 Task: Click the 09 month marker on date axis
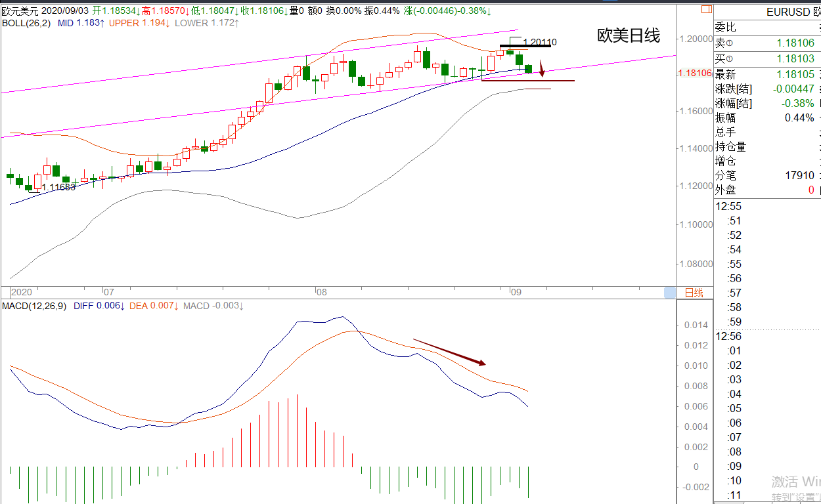click(516, 293)
